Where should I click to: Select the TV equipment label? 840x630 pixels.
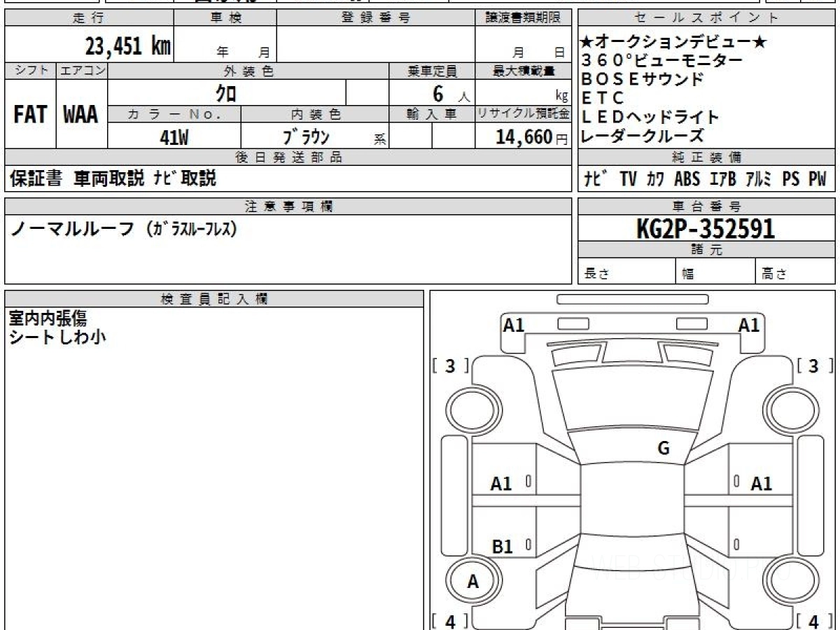coord(628,179)
